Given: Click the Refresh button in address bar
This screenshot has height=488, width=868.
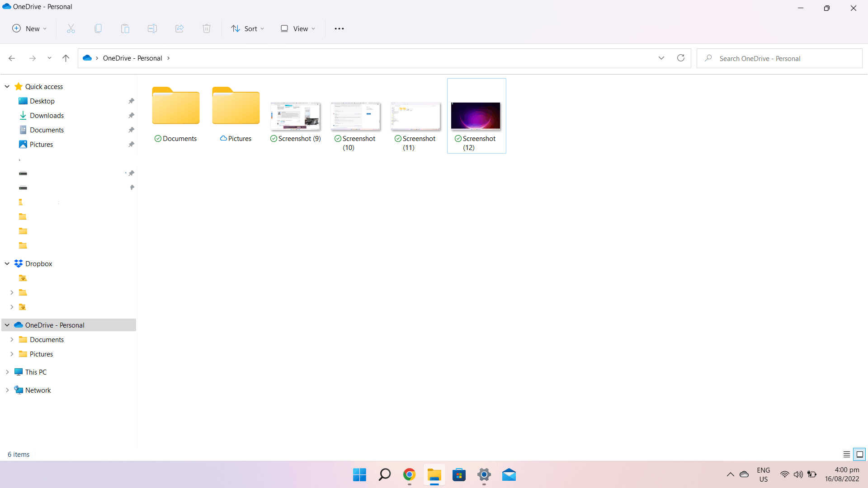Looking at the screenshot, I should (681, 58).
